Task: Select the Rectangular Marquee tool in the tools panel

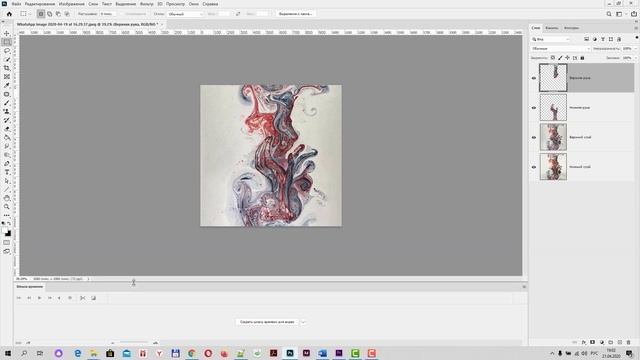Action: click(x=7, y=42)
